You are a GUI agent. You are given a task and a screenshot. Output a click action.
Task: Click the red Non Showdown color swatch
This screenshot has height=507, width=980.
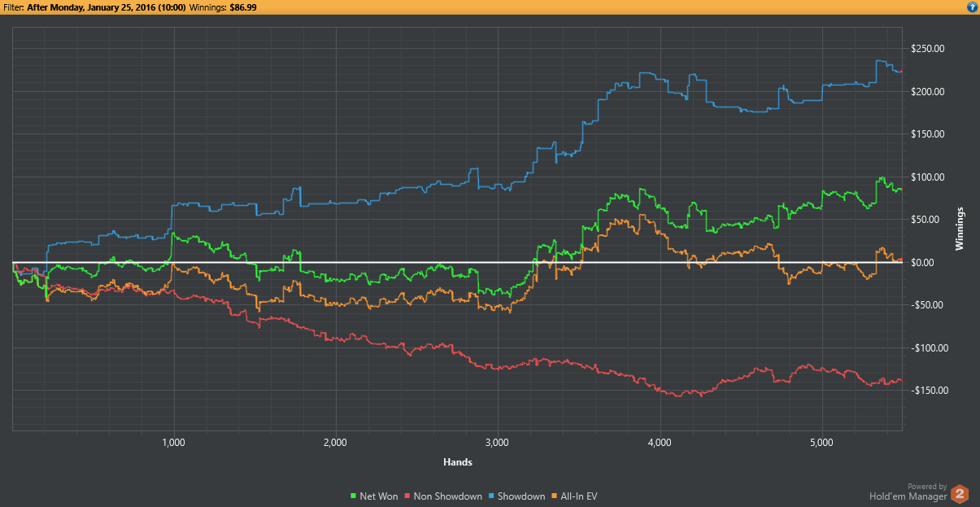pyautogui.click(x=407, y=496)
